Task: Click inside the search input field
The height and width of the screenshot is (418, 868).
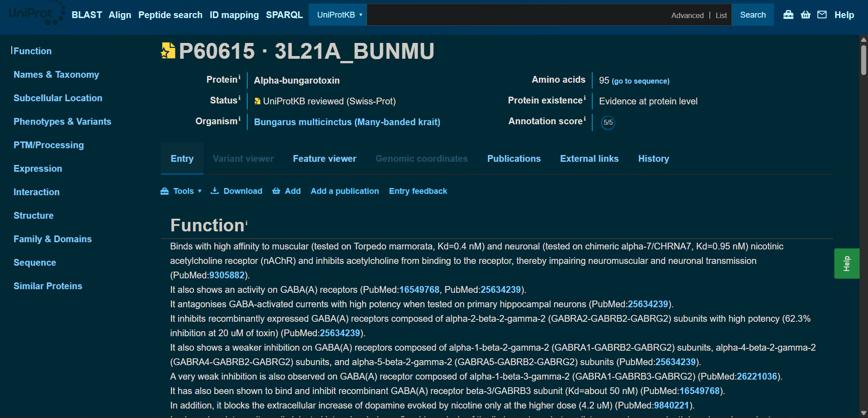Action: pyautogui.click(x=515, y=15)
